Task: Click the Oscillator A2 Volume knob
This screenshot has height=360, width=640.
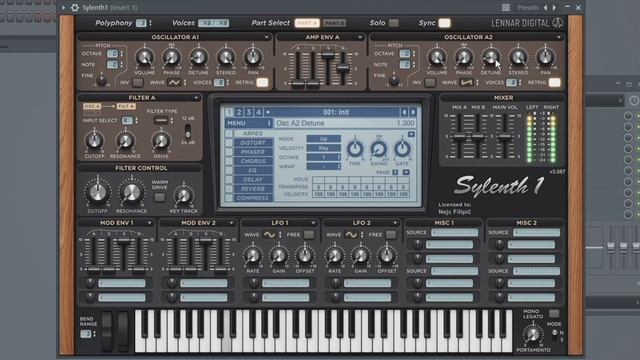Action: tap(437, 58)
